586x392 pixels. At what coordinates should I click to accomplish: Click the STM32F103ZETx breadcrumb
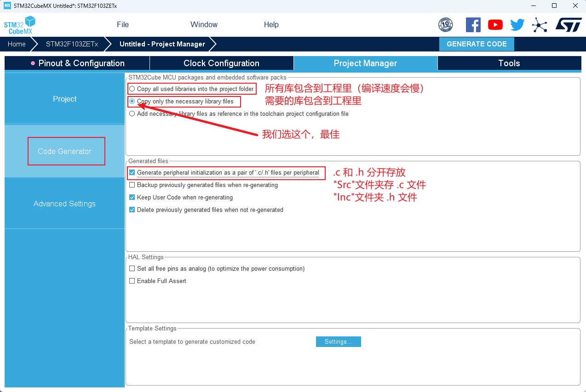72,44
